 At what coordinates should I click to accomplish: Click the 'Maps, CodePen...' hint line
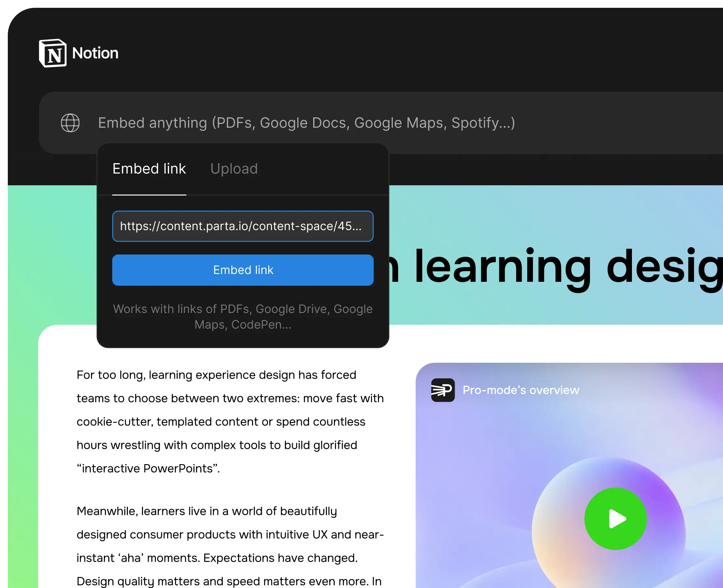coord(243,324)
